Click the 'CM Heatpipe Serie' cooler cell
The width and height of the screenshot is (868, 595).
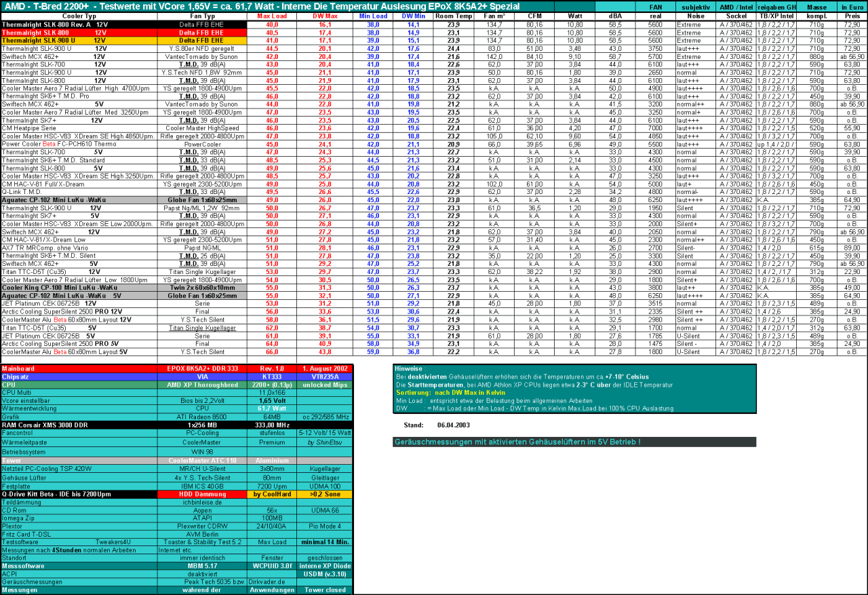click(x=79, y=128)
